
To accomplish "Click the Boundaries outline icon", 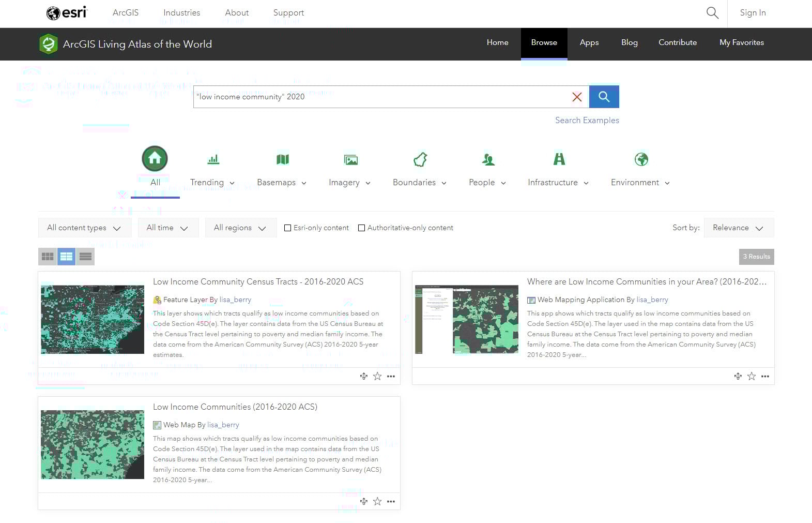I will pyautogui.click(x=420, y=159).
